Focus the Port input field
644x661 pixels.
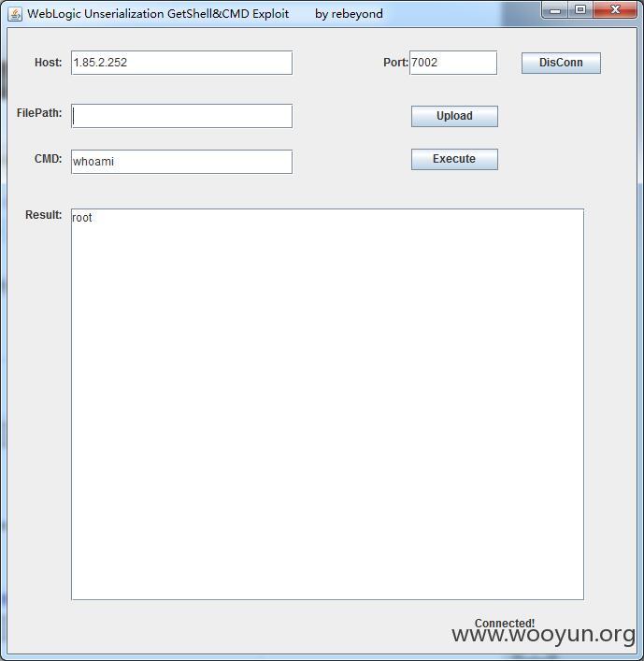[x=453, y=63]
